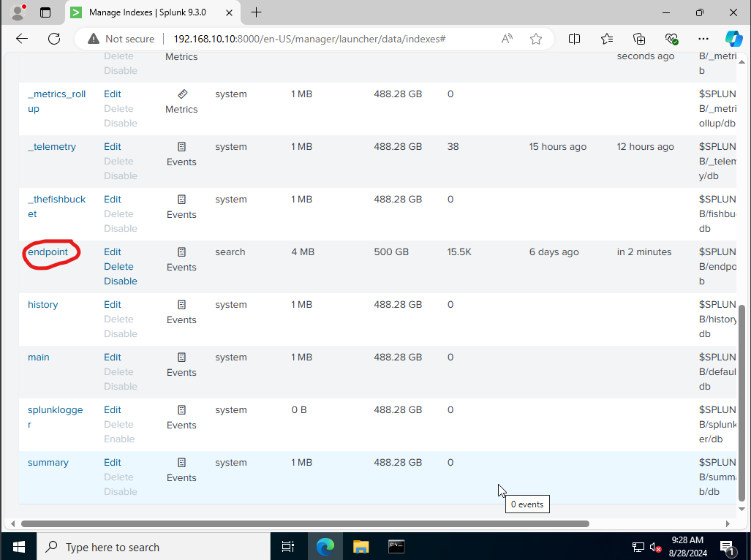This screenshot has height=560, width=751.
Task: Open the summary index link
Action: (48, 462)
